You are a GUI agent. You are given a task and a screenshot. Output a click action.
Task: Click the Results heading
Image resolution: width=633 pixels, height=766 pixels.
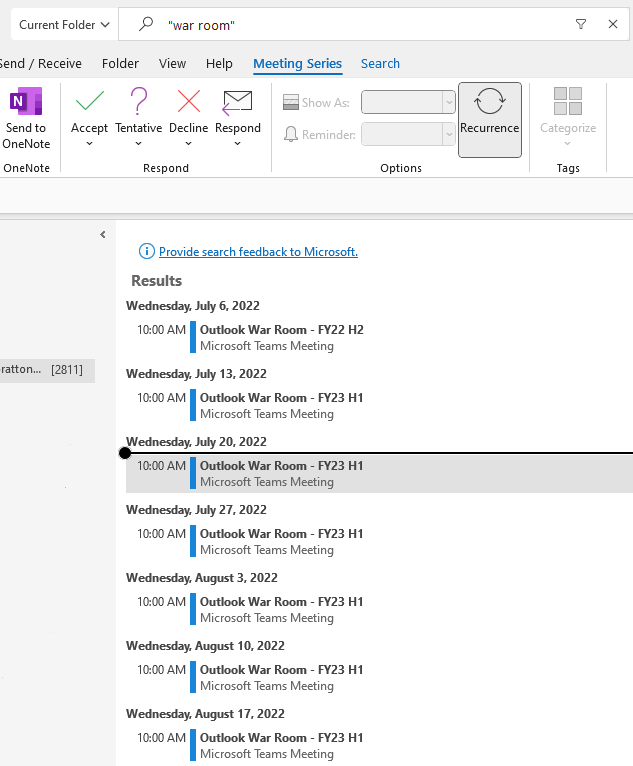pyautogui.click(x=156, y=281)
